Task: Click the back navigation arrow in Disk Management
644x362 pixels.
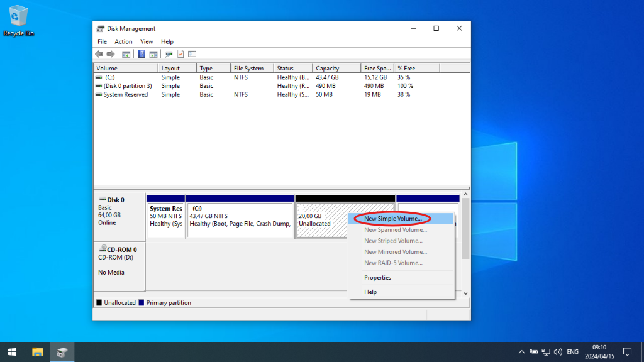Action: click(x=99, y=53)
